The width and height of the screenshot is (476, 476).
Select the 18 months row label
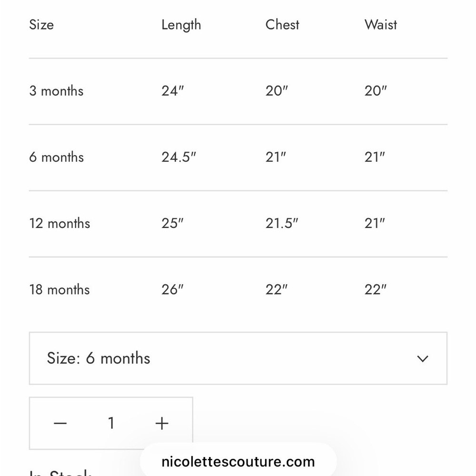59,289
